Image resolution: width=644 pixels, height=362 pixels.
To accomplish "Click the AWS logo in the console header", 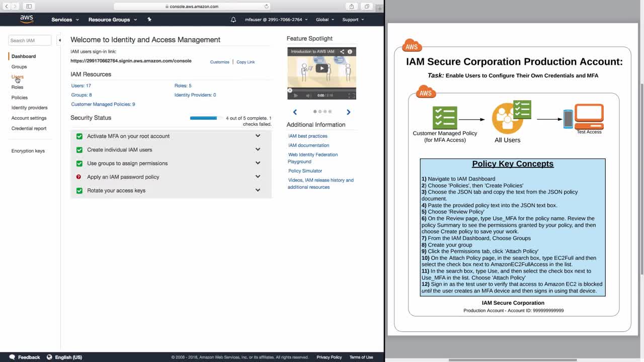I will (27, 19).
